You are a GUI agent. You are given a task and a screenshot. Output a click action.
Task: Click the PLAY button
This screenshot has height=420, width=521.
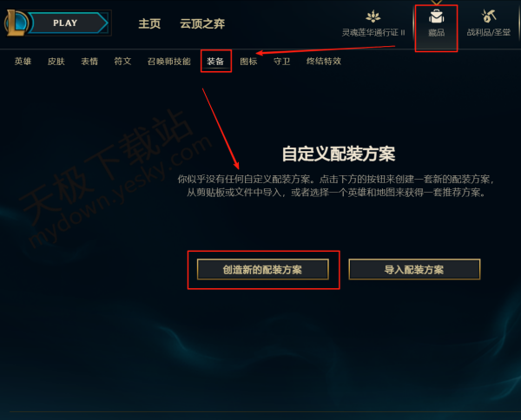[x=69, y=23]
